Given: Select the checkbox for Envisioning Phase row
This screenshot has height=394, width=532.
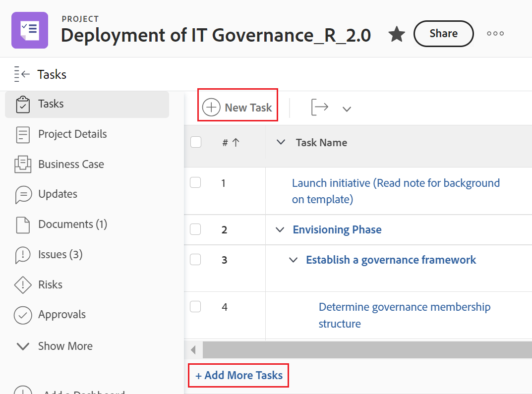Looking at the screenshot, I should click(x=196, y=229).
